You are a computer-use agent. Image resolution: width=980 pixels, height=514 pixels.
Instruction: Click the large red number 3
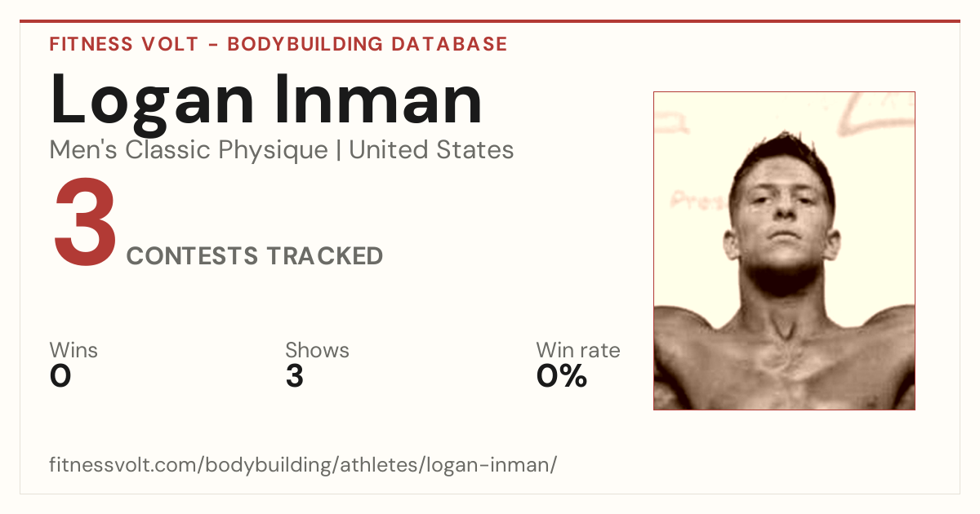click(85, 224)
